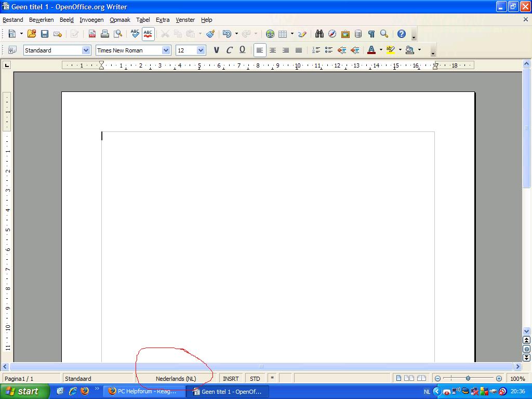The width and height of the screenshot is (532, 399).
Task: Run the Spelling and grammar check icon
Action: pyautogui.click(x=135, y=34)
